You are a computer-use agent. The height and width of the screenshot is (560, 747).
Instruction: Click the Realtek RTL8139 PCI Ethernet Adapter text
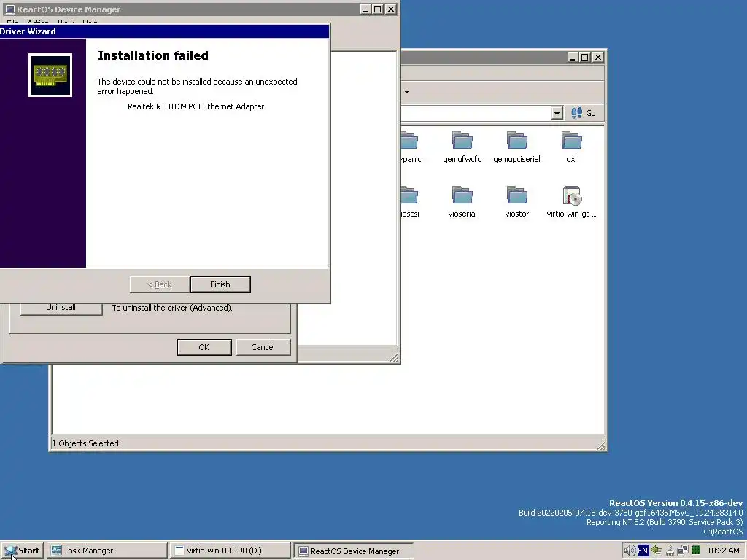(x=196, y=106)
